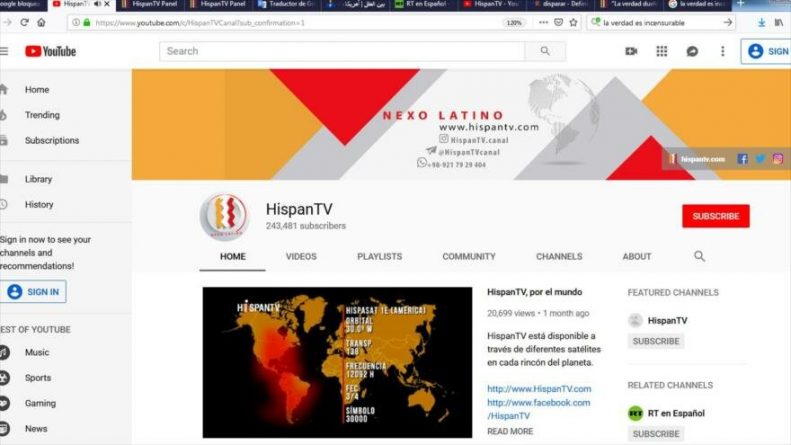Open the YouTube apps grid icon
The width and height of the screenshot is (791, 445).
click(661, 51)
